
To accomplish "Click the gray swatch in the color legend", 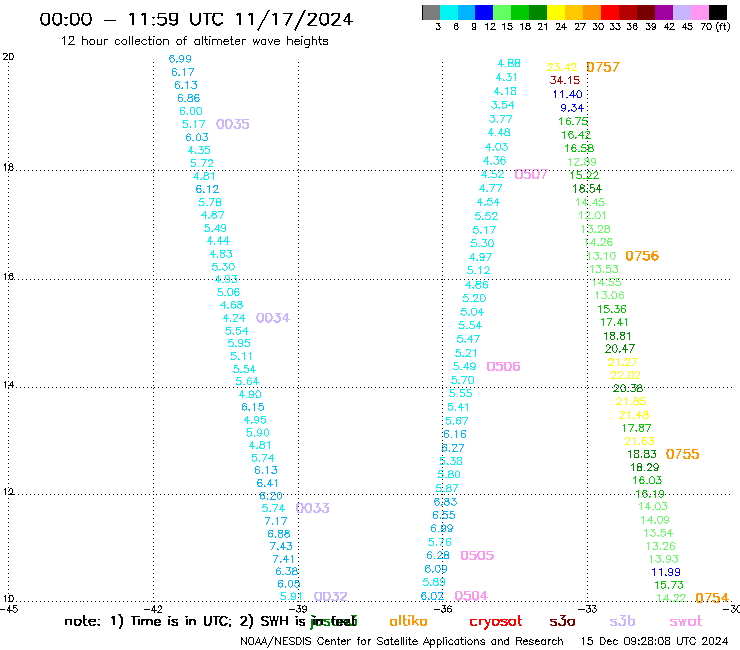I will [x=431, y=12].
